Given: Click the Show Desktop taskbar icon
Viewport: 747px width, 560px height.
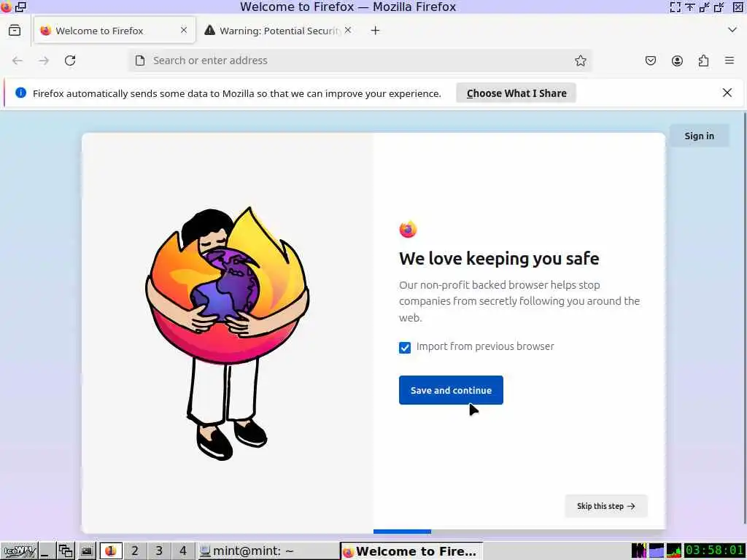Looking at the screenshot, I should 46,551.
